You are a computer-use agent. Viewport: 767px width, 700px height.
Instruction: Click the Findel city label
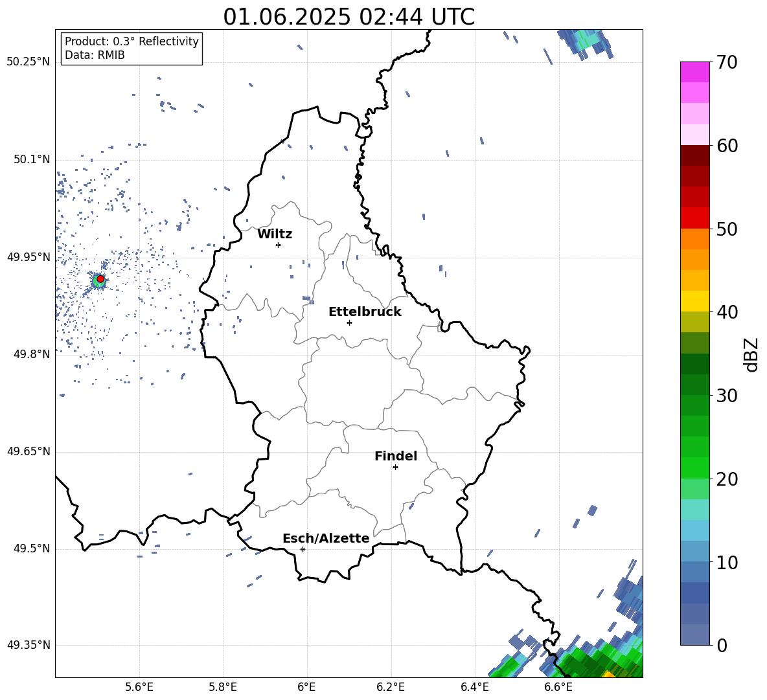tap(396, 456)
